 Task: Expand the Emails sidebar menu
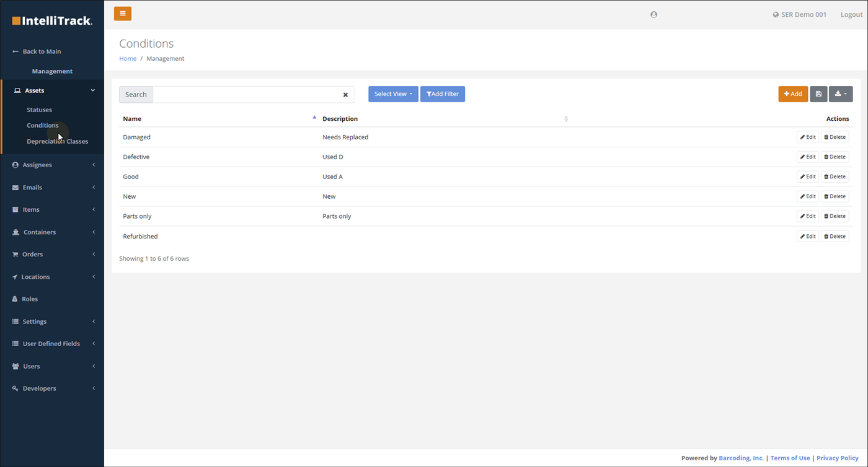pyautogui.click(x=53, y=187)
